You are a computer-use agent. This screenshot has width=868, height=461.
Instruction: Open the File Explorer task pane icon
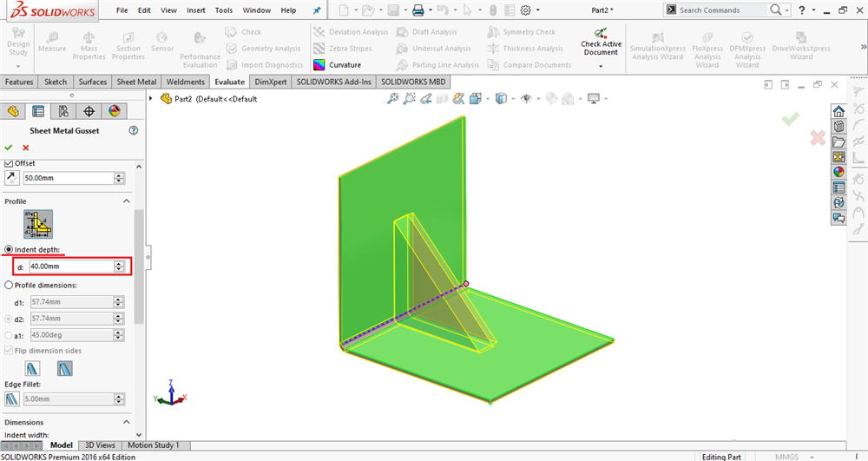pos(838,142)
